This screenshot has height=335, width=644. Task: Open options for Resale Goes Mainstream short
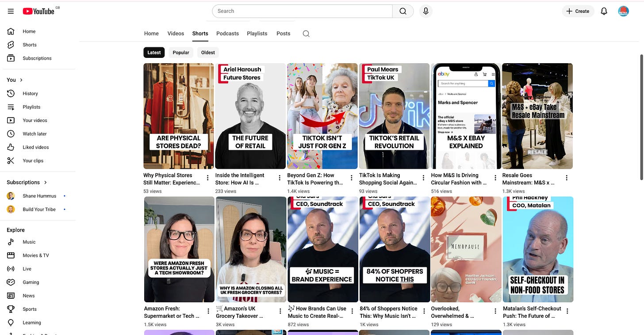tap(567, 178)
